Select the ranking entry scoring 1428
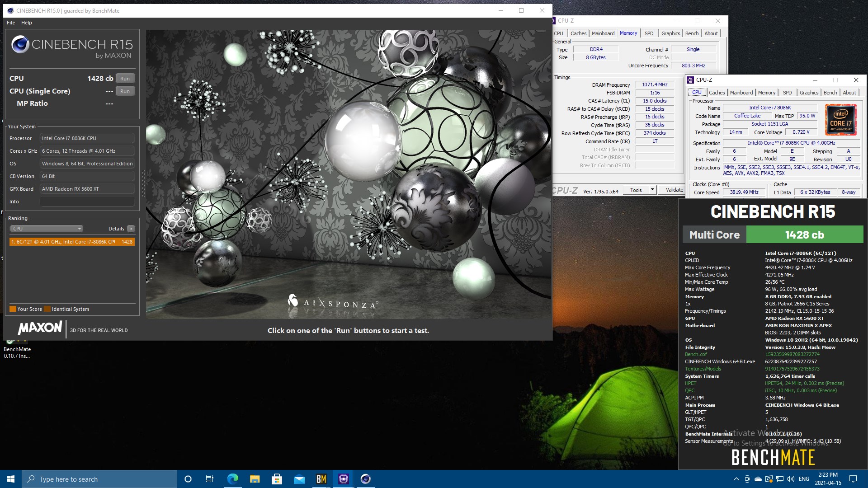This screenshot has width=868, height=488. point(72,242)
